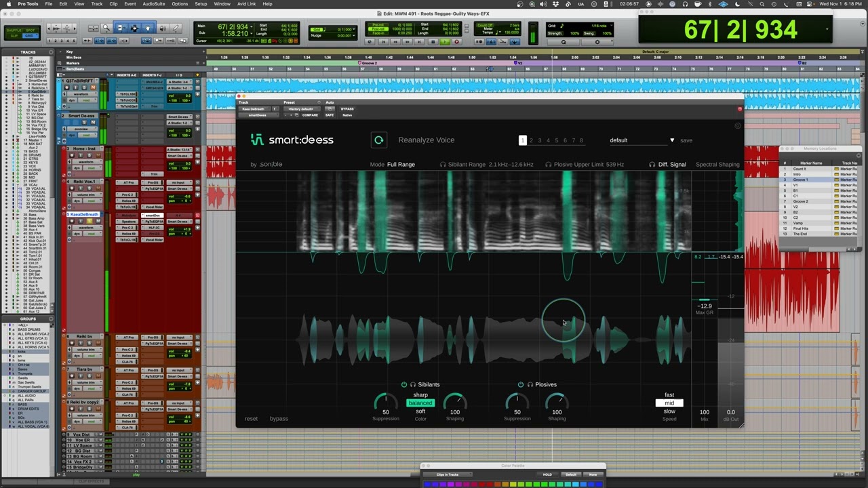Select the Pencil tool
Screen dimensions: 868x488
click(x=176, y=28)
